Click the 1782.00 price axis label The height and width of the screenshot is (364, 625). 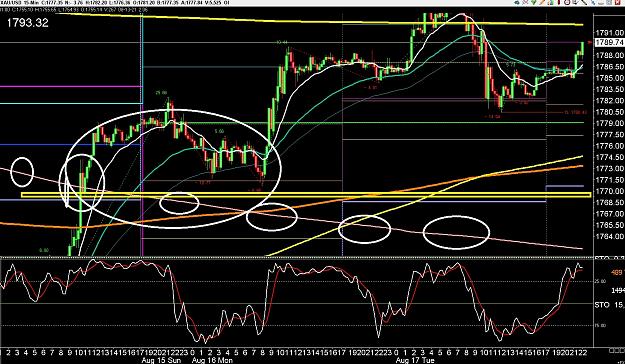[x=610, y=100]
